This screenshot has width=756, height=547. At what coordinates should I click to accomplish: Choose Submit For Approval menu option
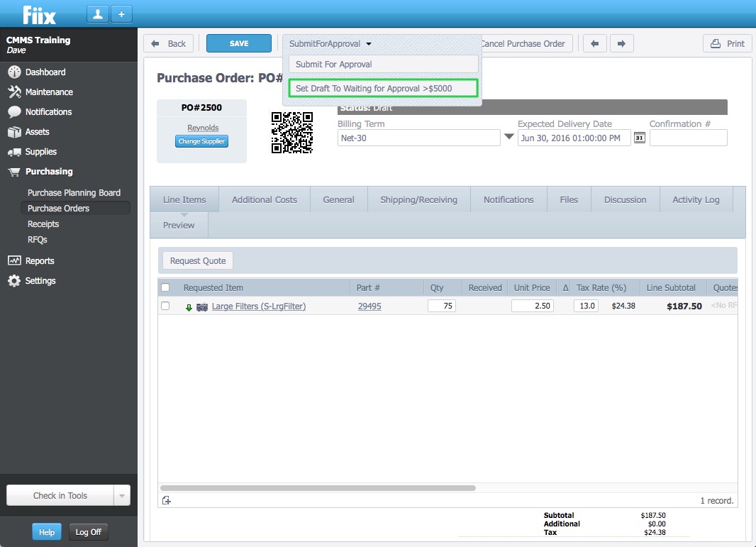pos(383,64)
